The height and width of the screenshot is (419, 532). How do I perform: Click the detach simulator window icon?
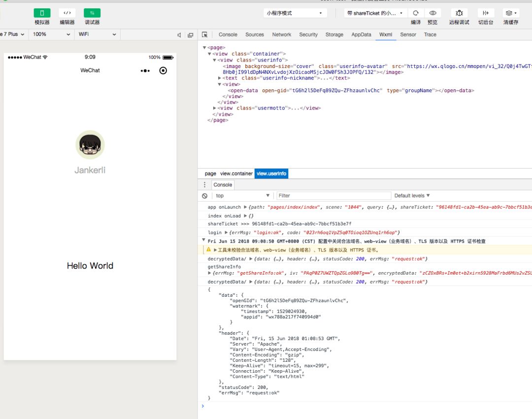[x=190, y=35]
